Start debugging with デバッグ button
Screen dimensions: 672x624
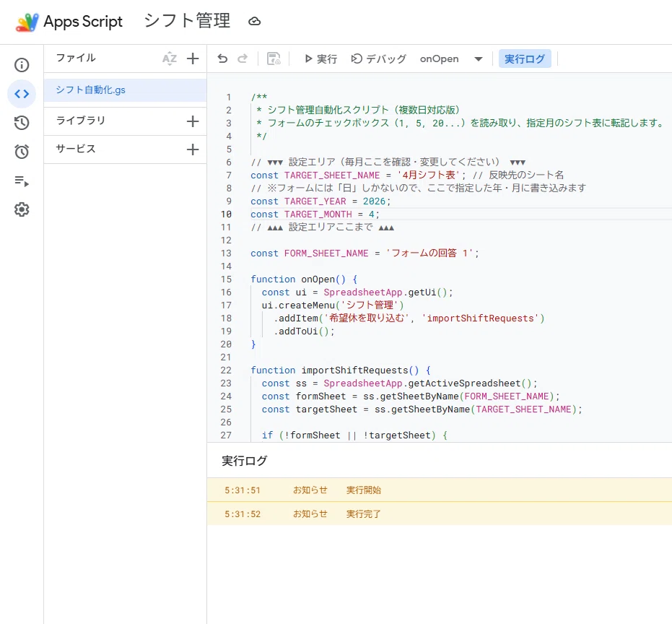(378, 58)
